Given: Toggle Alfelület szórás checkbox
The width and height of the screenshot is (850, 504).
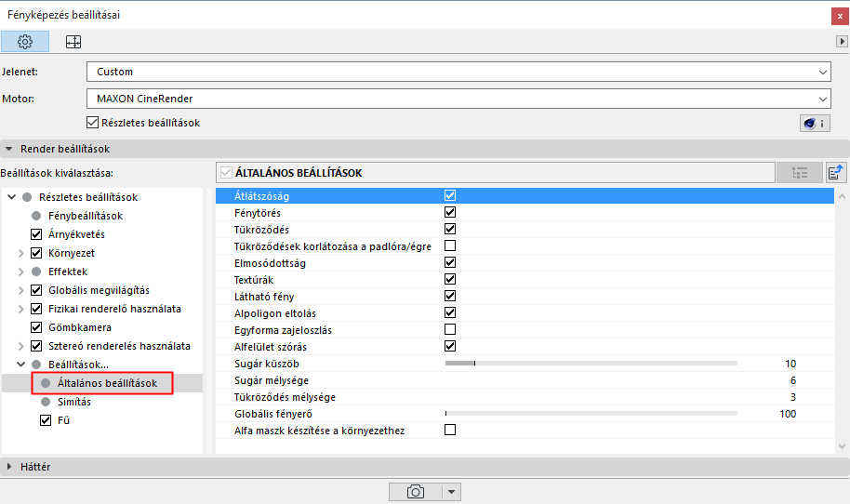Looking at the screenshot, I should [x=450, y=346].
